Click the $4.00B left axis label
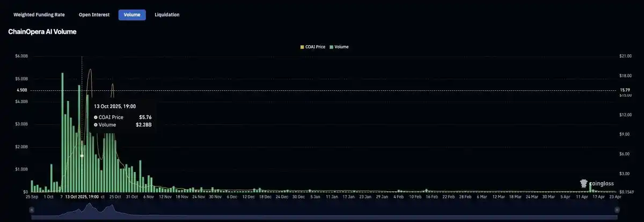The height and width of the screenshot is (222, 644). coord(21,102)
